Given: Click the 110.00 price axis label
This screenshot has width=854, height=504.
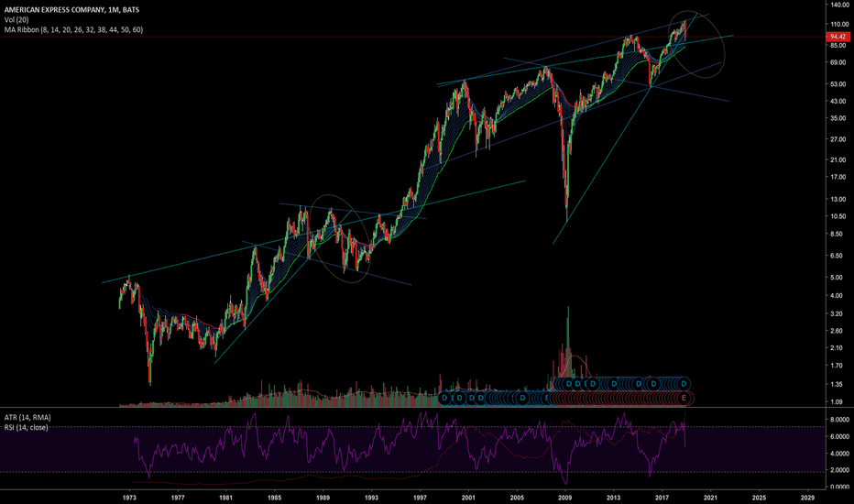Looking at the screenshot, I should tap(840, 24).
